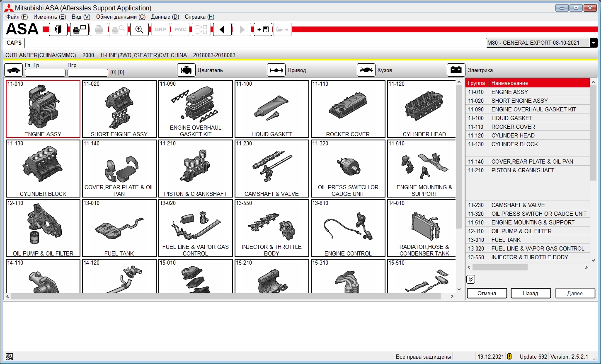Open the Обмен данными menu

(x=121, y=17)
